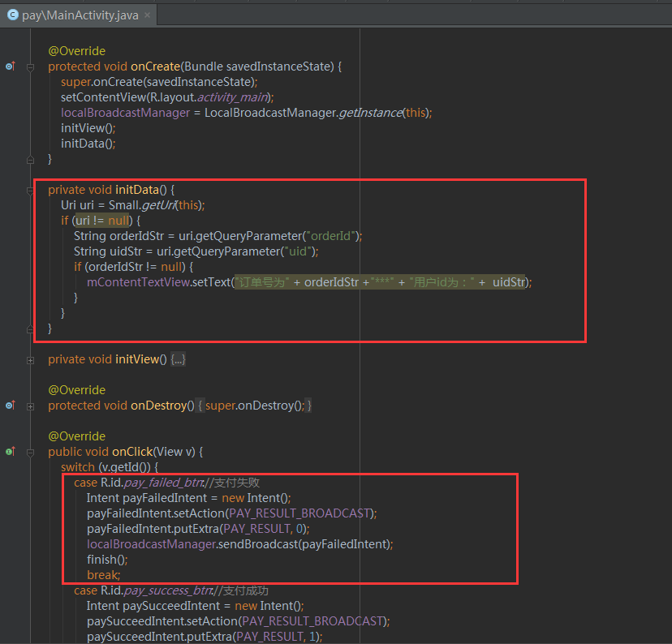Image resolution: width=672 pixels, height=644 pixels.
Task: Click the end fold marker of onCreate
Action: coord(30,159)
